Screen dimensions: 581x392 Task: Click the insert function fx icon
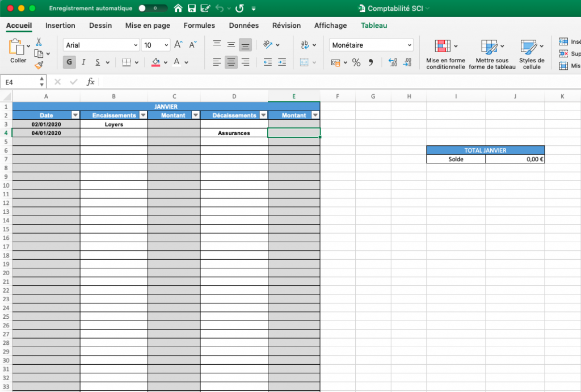90,82
